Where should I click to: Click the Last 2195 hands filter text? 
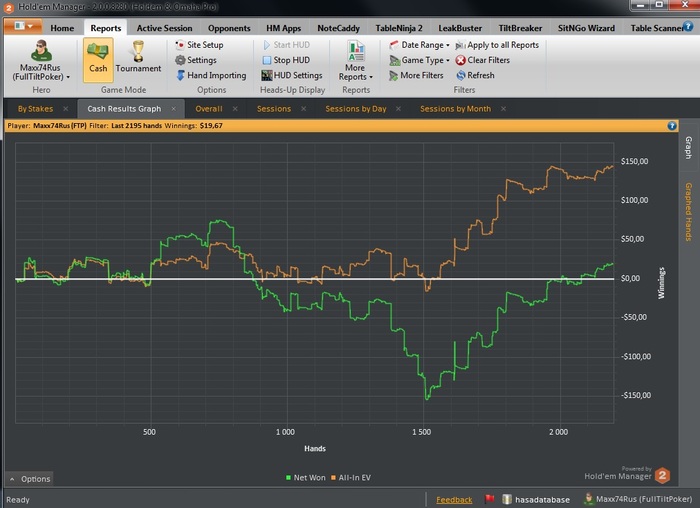[137, 126]
